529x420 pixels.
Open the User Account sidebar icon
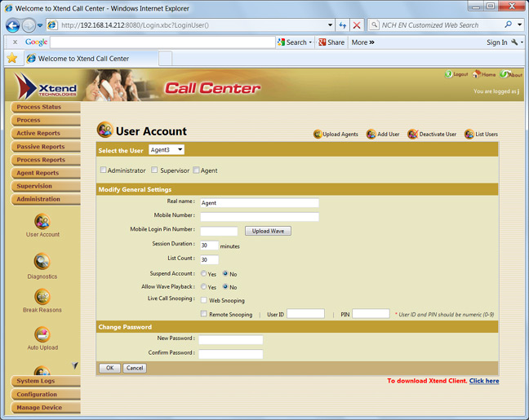42,222
